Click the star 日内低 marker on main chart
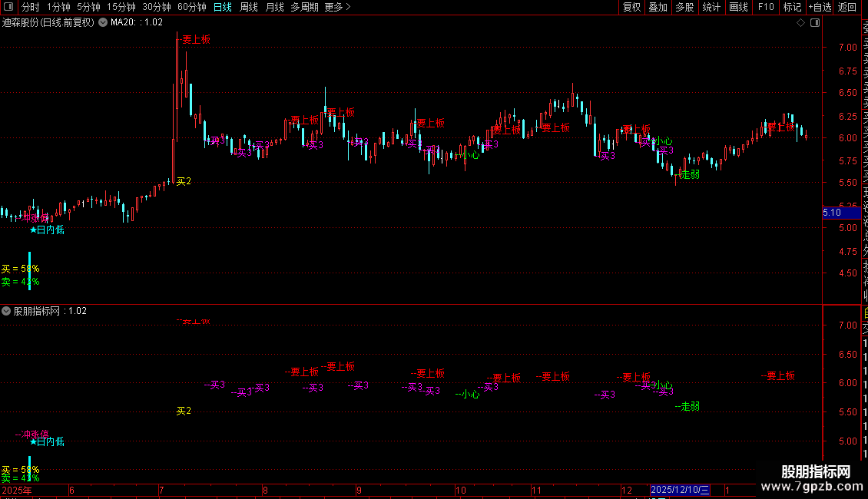The width and height of the screenshot is (868, 499). point(47,230)
